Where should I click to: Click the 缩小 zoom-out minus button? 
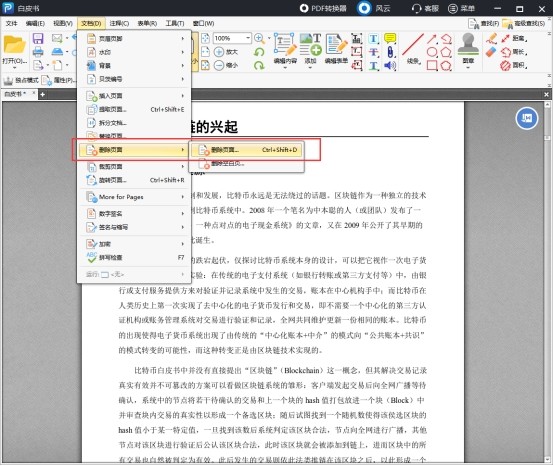pyautogui.click(x=225, y=65)
